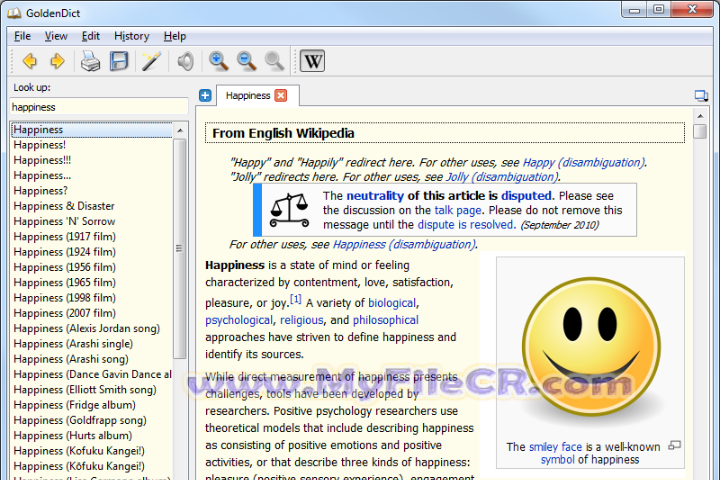Viewport: 720px width, 480px height.
Task: Zoom out with the minus magnifier
Action: 246,61
